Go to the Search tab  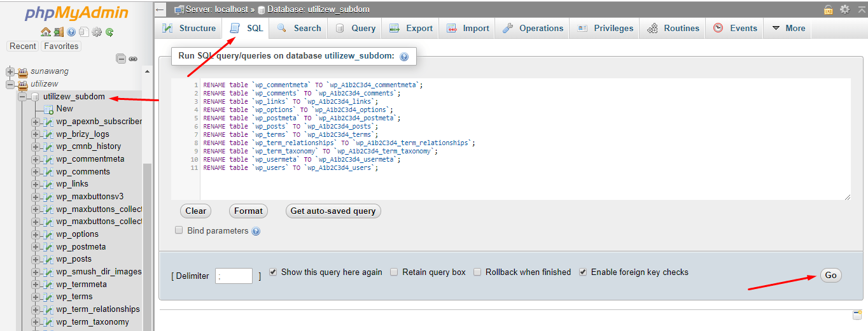tap(298, 28)
